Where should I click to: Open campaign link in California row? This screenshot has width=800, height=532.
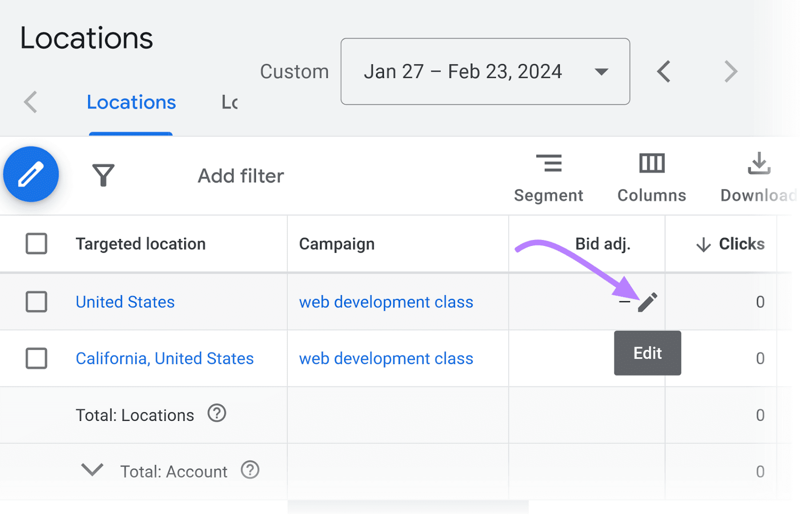click(x=386, y=358)
